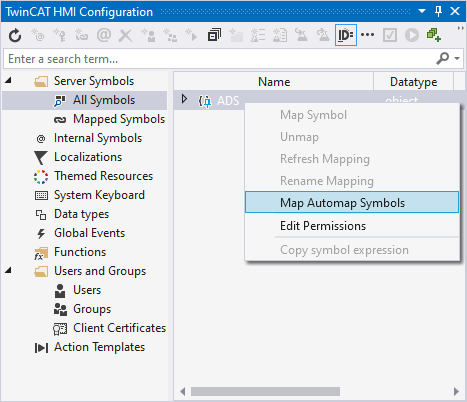Click Map Symbol in context menu
Viewport: 467px width, 402px height.
click(x=352, y=115)
